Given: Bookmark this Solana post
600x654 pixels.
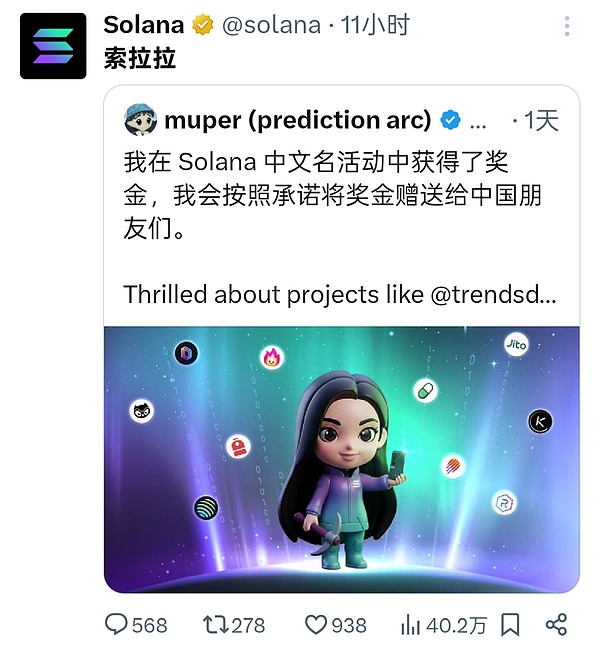Looking at the screenshot, I should pyautogui.click(x=510, y=625).
